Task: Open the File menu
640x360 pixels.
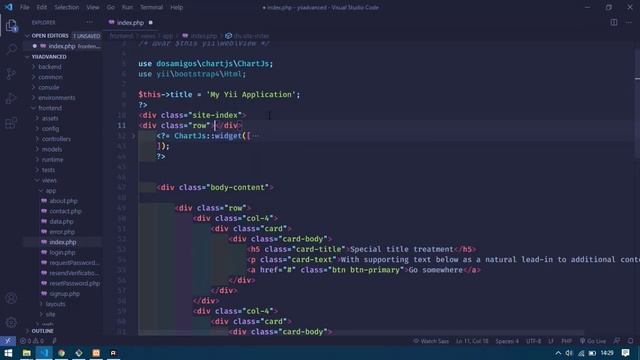Action: click(24, 7)
